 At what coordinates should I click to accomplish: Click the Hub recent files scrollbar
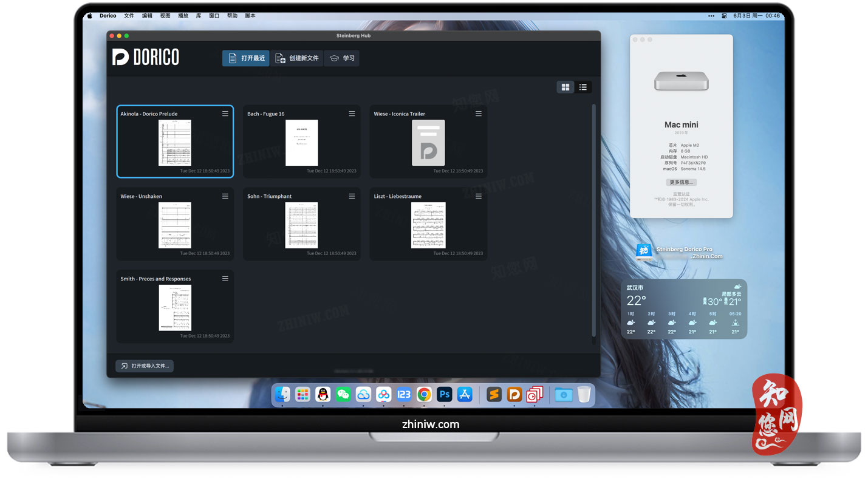[594, 220]
